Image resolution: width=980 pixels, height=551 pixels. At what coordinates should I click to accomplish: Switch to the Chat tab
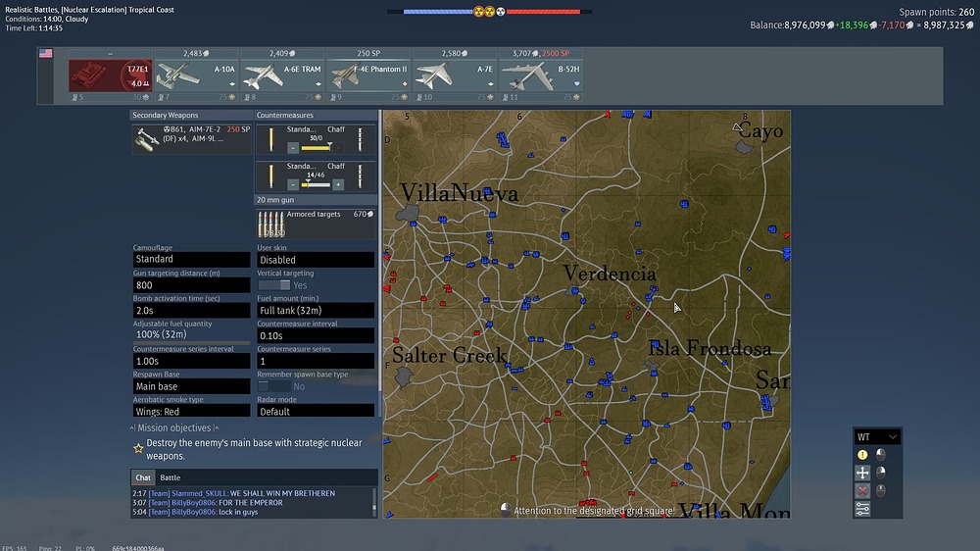click(143, 477)
